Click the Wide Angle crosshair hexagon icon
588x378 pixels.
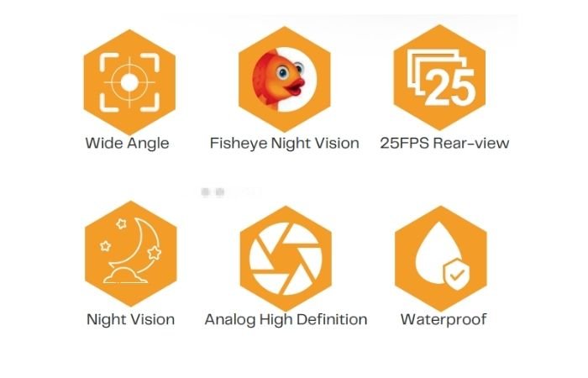129,82
